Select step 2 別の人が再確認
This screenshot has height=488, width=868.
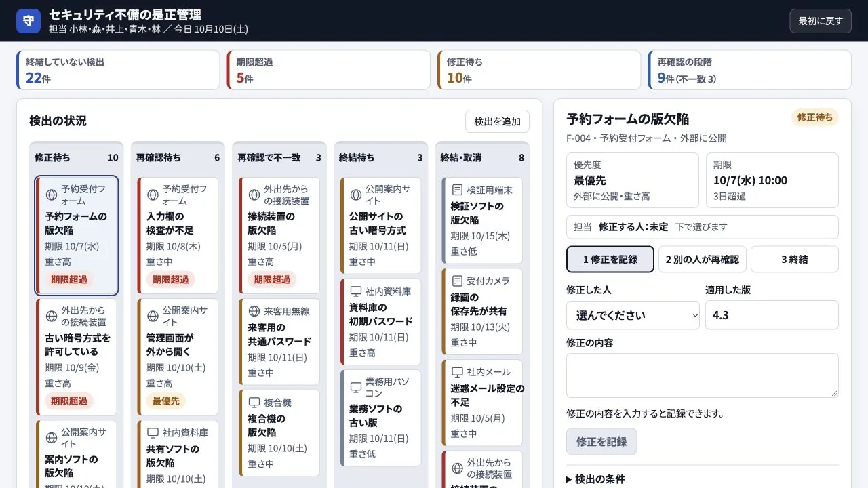[703, 259]
